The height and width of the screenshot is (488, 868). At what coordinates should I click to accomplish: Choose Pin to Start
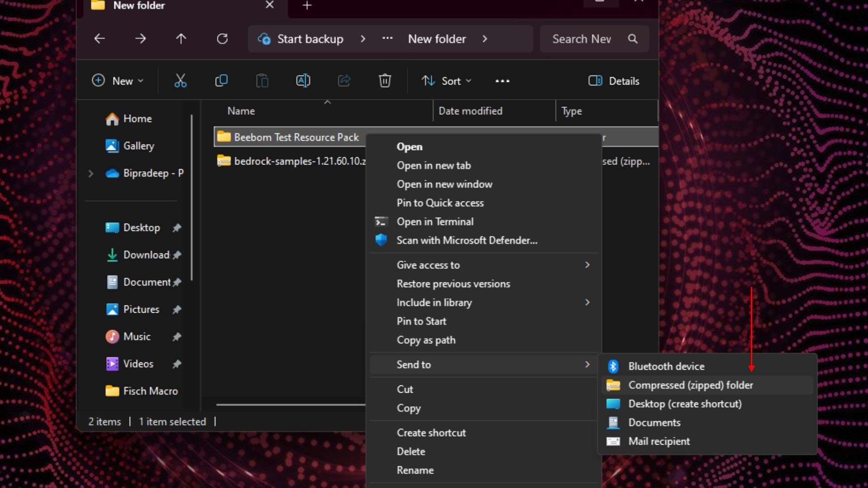421,321
